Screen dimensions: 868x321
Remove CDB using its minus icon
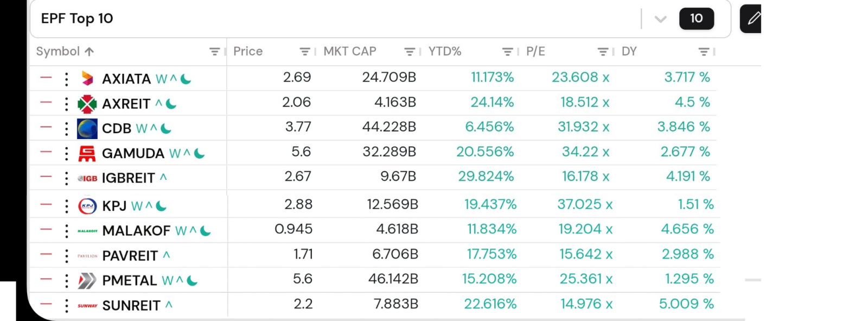[46, 127]
